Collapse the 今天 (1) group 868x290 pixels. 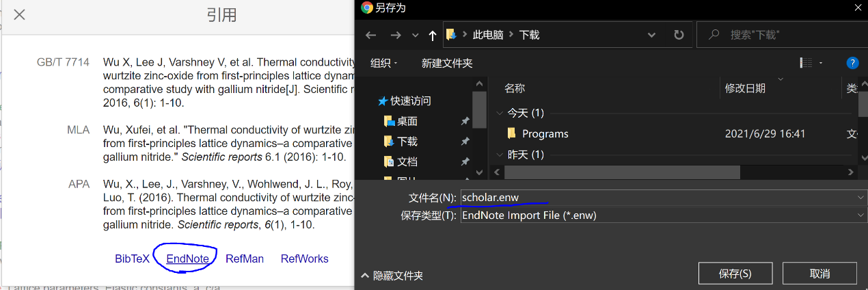pos(498,113)
